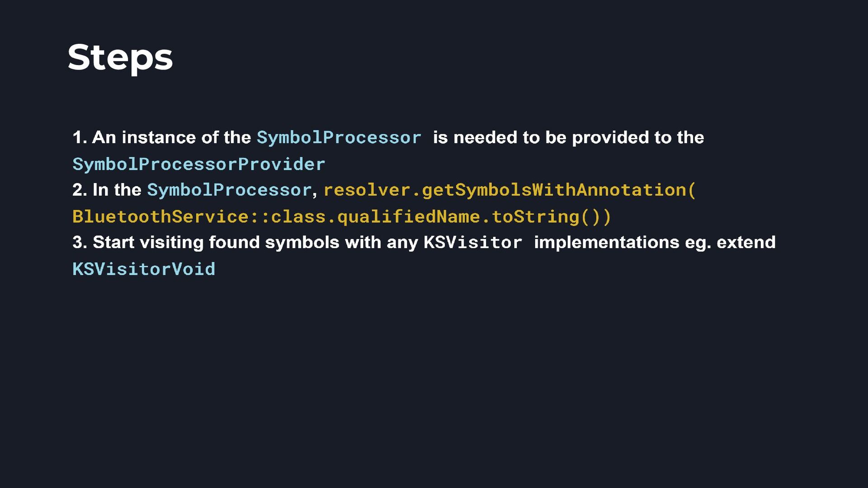Select SymbolProcessorProvider code term
This screenshot has width=868, height=488.
click(x=199, y=164)
